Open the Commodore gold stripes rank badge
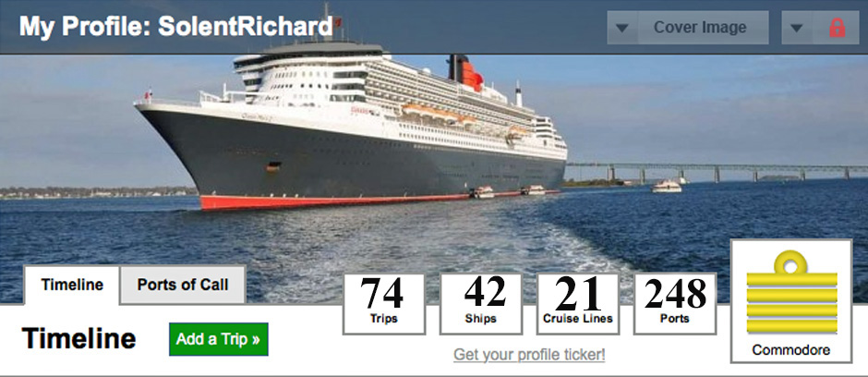The height and width of the screenshot is (377, 868). (x=791, y=292)
